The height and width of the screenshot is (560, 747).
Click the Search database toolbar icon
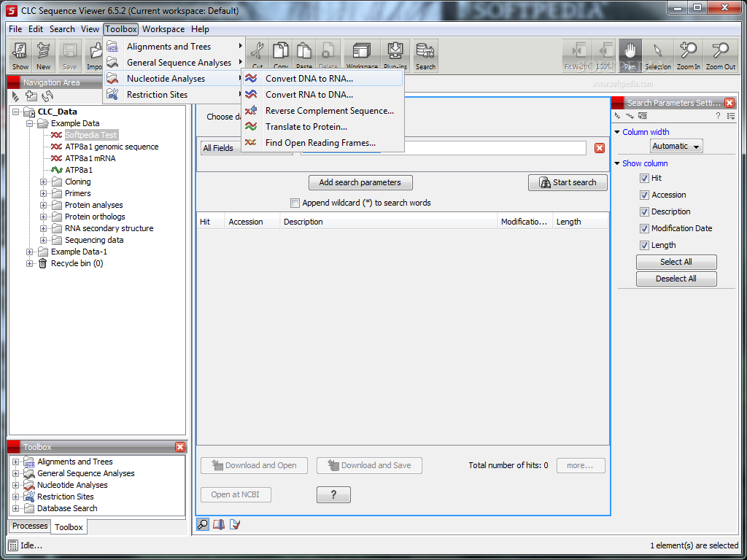(x=425, y=55)
